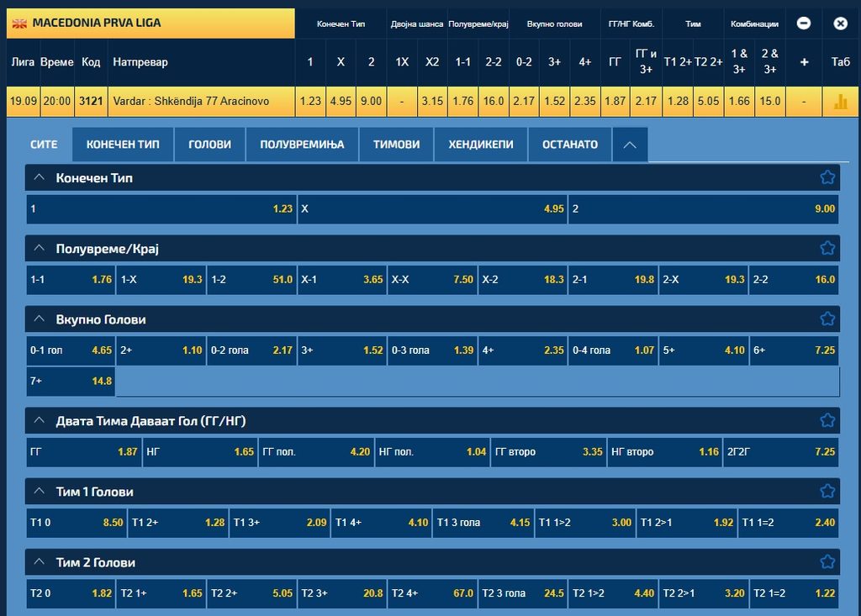Favorite the Конечен Тип market with star
Screen dimensions: 861x616
coord(827,177)
